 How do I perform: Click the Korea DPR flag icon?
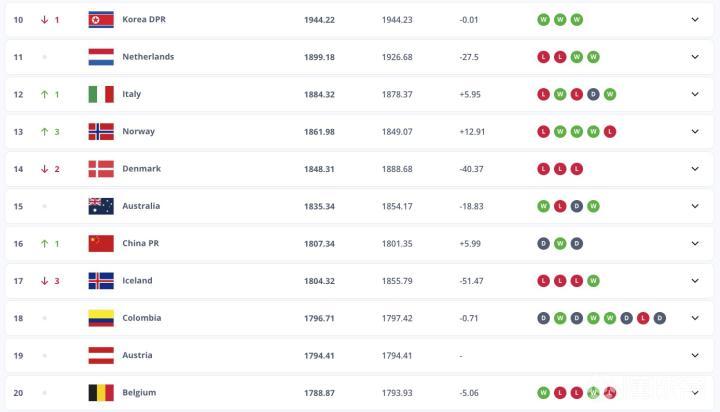coord(101,19)
